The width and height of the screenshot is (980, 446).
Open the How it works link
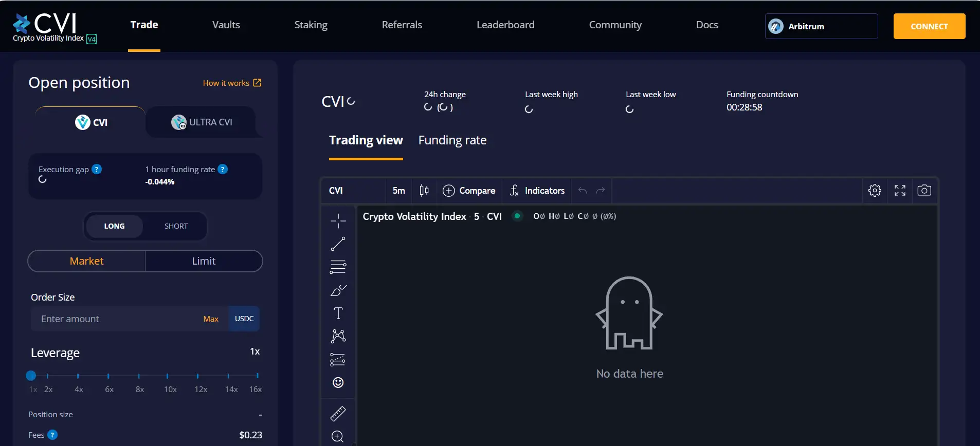click(x=232, y=83)
